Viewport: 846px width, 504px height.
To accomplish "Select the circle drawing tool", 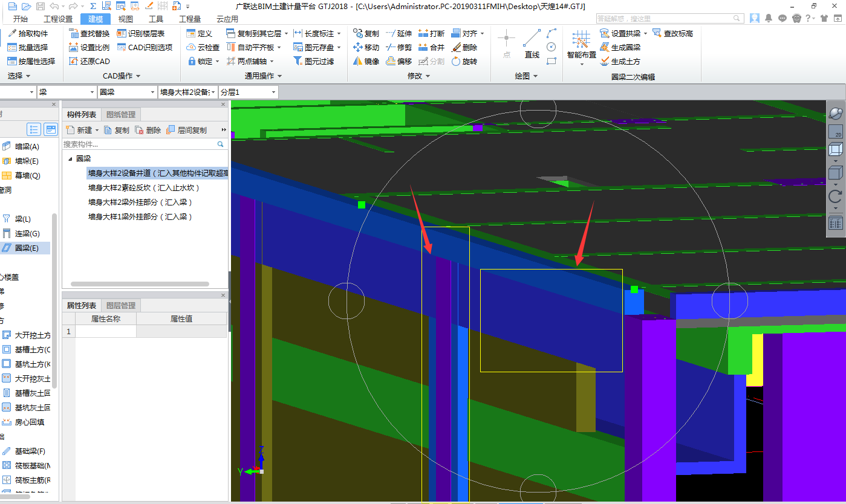I will tap(551, 47).
